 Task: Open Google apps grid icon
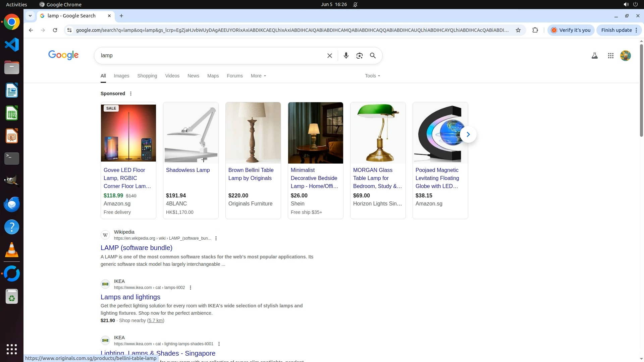pyautogui.click(x=610, y=56)
